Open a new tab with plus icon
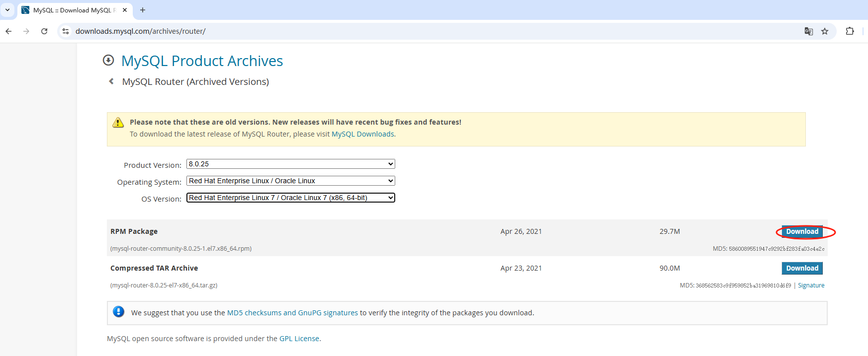868x356 pixels. pyautogui.click(x=143, y=10)
